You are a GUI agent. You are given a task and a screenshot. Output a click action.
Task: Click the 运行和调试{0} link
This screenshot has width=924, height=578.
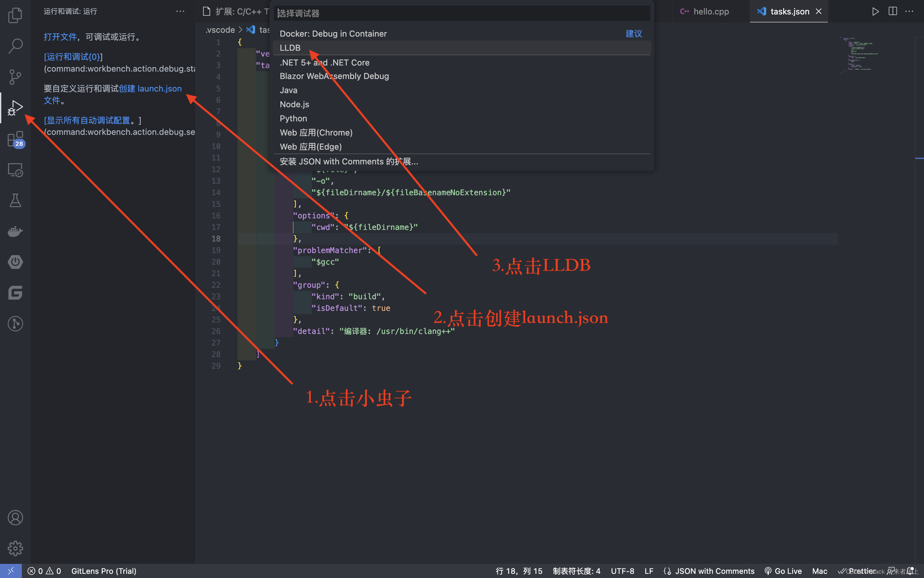(x=73, y=57)
